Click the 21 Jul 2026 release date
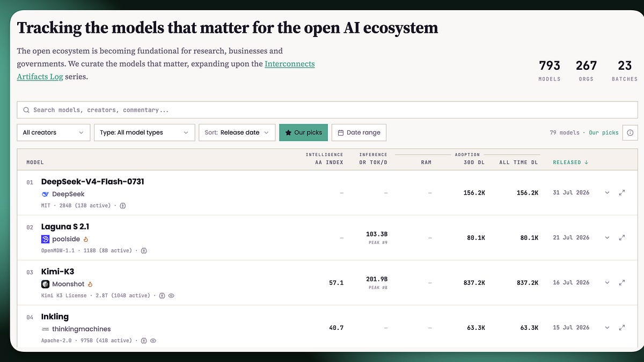The height and width of the screenshot is (362, 644). (571, 238)
